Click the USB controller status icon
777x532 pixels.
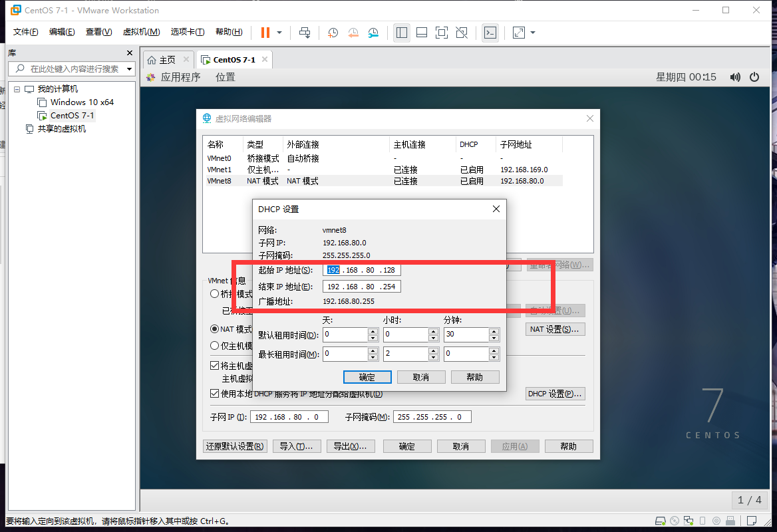tap(730, 521)
